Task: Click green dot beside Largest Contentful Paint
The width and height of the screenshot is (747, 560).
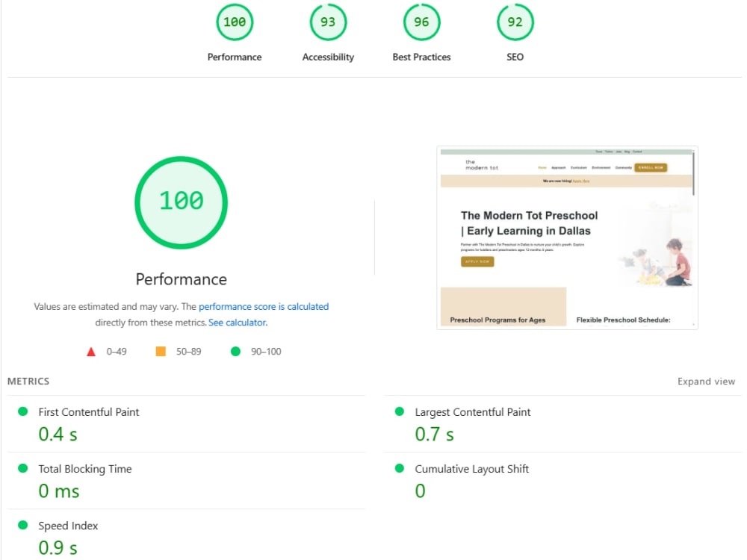Action: pyautogui.click(x=399, y=411)
